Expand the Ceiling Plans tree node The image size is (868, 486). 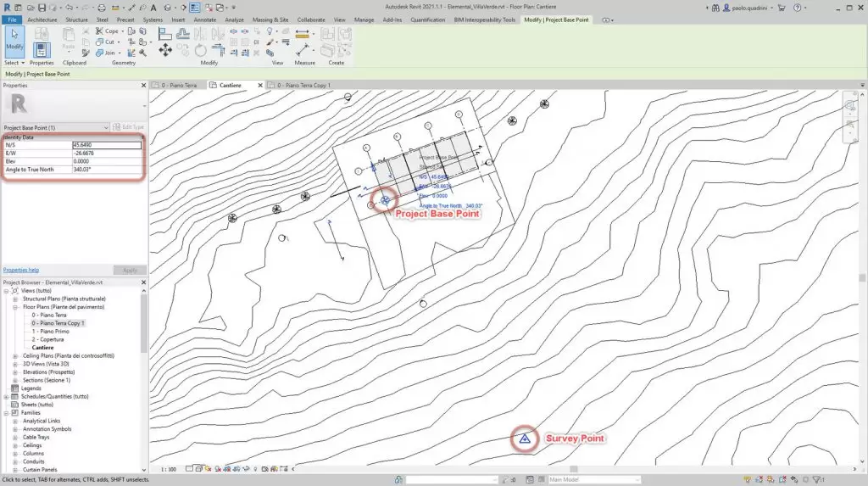[x=14, y=355]
